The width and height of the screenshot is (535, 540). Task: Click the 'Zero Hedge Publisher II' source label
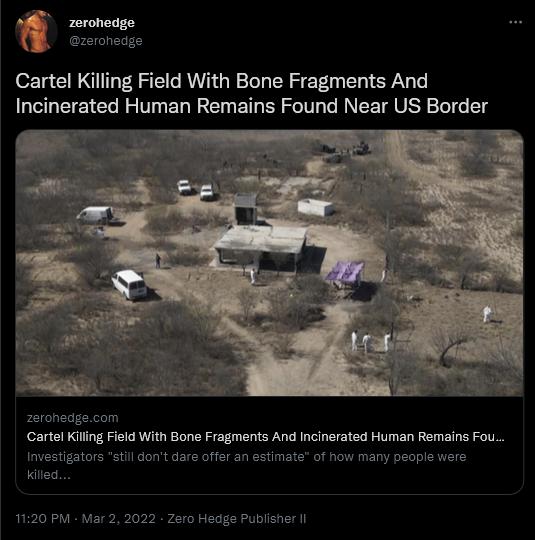[x=237, y=519]
